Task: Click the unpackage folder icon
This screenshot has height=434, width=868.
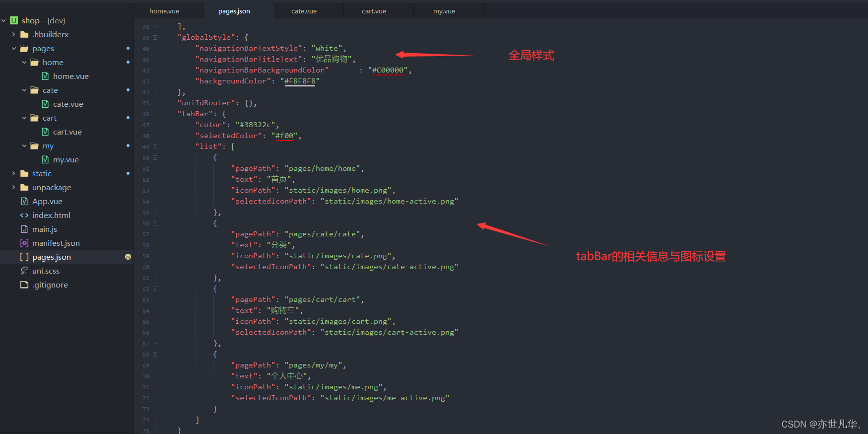Action: click(x=24, y=187)
